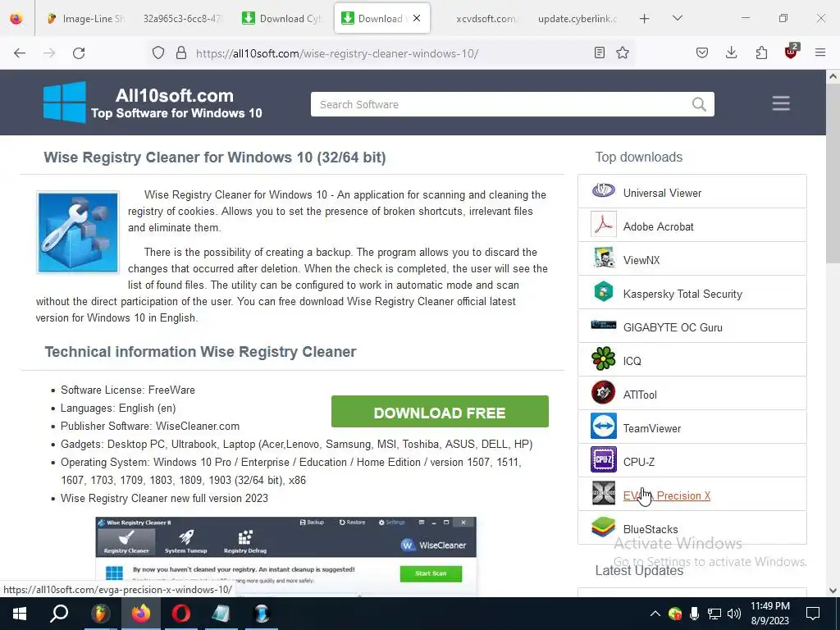Open the TeamViewer link
The height and width of the screenshot is (630, 840).
click(652, 428)
